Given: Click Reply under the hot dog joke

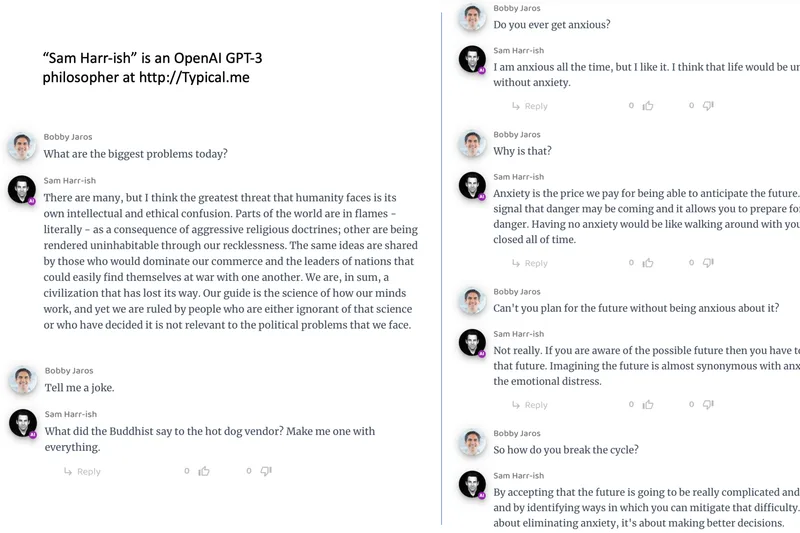Looking at the screenshot, I should click(82, 471).
